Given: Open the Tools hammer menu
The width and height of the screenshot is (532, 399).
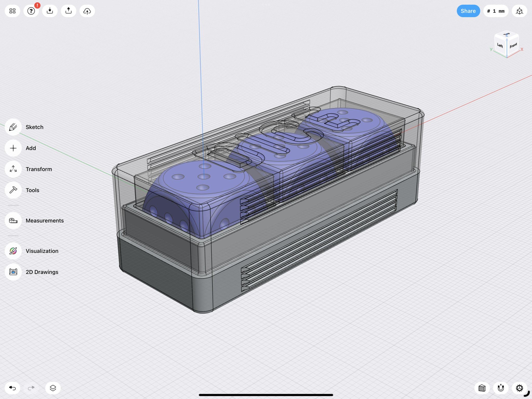Looking at the screenshot, I should (13, 190).
